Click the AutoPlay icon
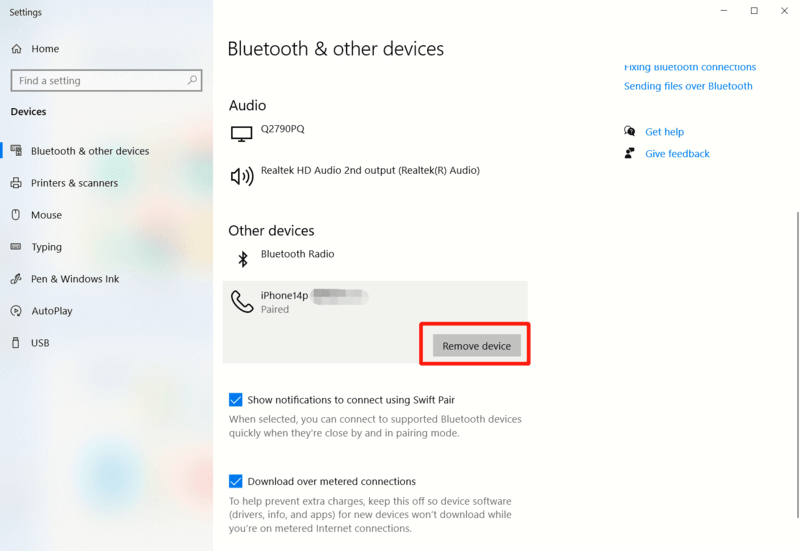The image size is (800, 551). tap(16, 311)
